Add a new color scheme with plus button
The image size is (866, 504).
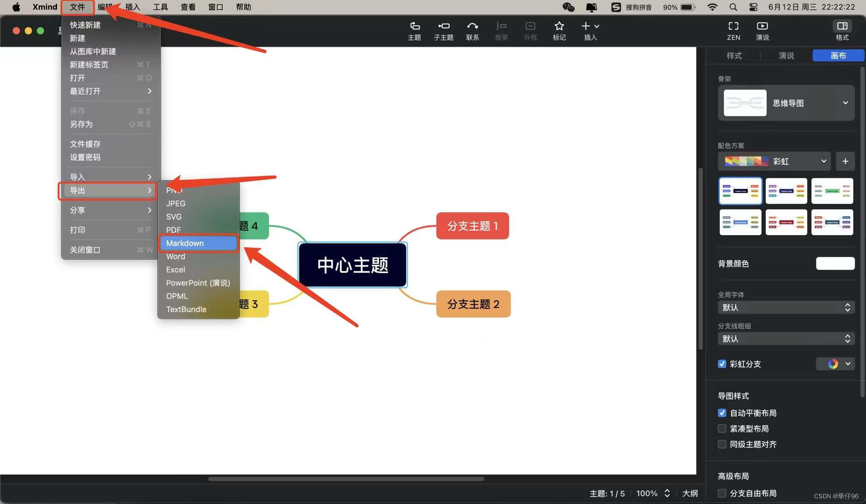pos(845,161)
